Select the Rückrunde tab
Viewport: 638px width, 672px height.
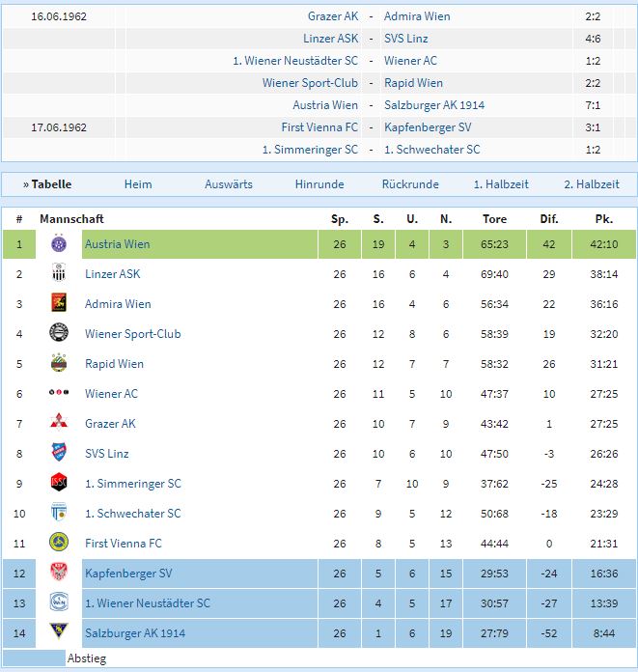click(x=410, y=184)
